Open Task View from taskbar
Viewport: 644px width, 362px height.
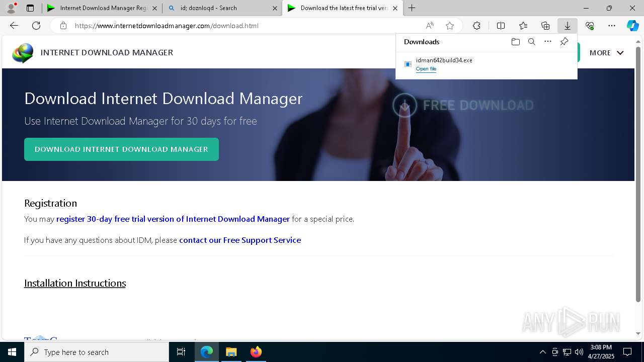click(181, 352)
